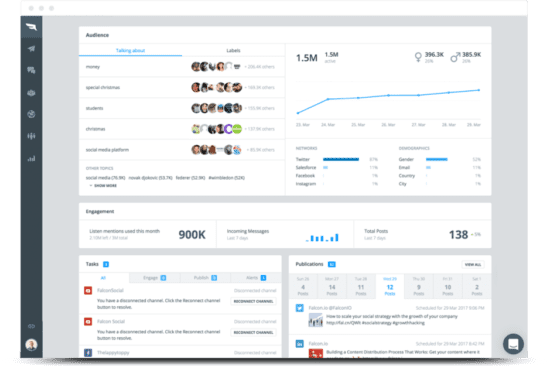Viewport: 550px width, 366px height.
Task: Click the 'students' topic
Action: coord(94,108)
